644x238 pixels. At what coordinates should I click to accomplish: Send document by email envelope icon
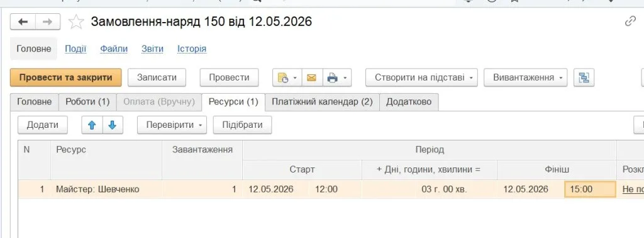pos(312,77)
